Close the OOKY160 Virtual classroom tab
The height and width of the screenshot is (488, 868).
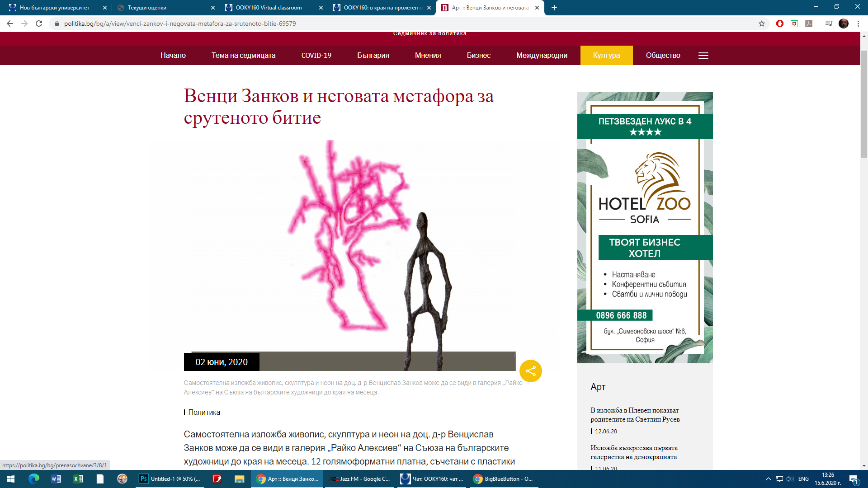[321, 8]
